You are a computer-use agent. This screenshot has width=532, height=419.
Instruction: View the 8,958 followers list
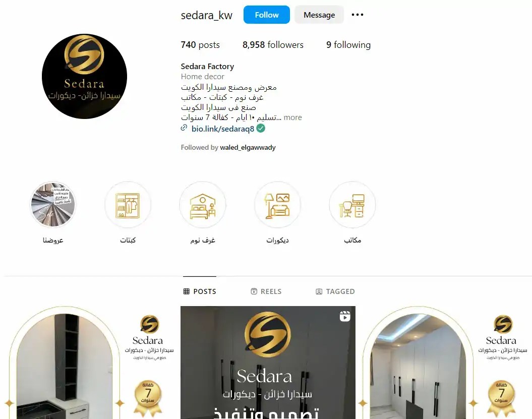tap(273, 45)
